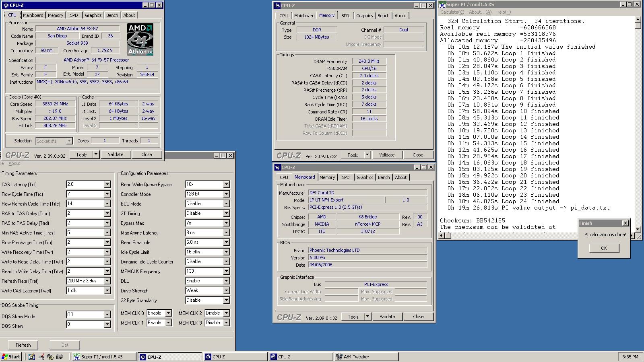Click the AMD Athlon 64 FX logo image
The image size is (644, 362).
click(x=140, y=39)
